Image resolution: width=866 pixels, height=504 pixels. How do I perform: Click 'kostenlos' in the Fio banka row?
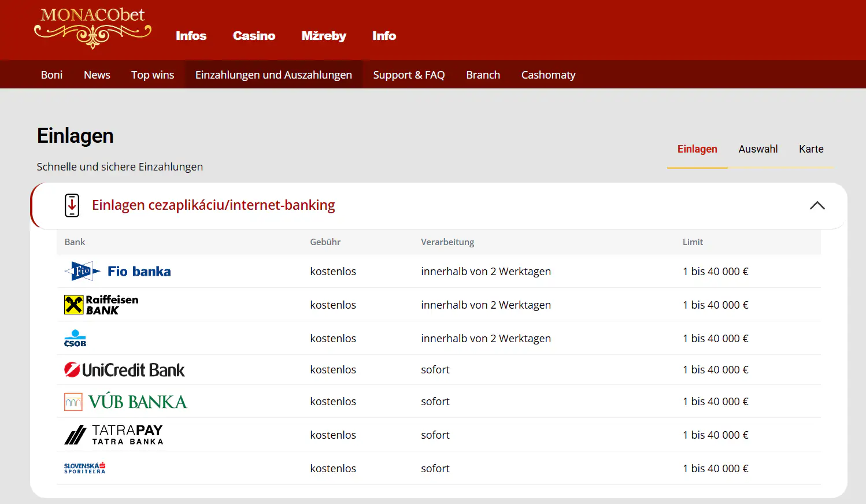coord(333,271)
